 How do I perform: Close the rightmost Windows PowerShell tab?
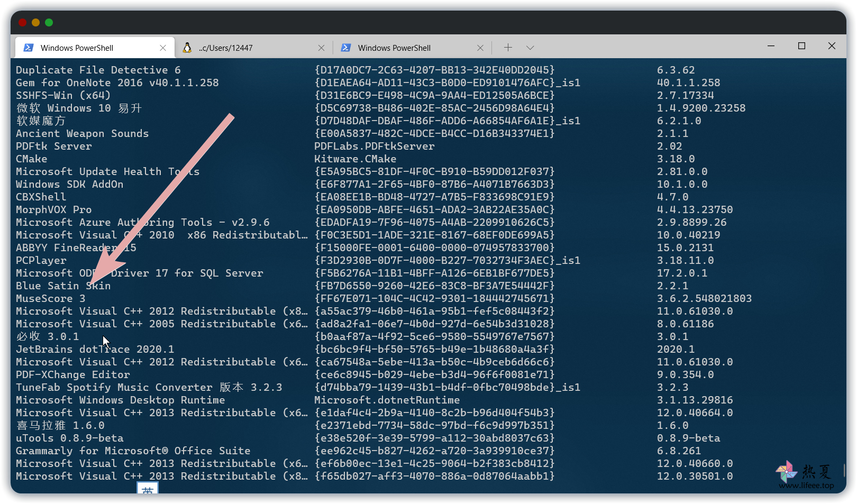click(x=480, y=48)
